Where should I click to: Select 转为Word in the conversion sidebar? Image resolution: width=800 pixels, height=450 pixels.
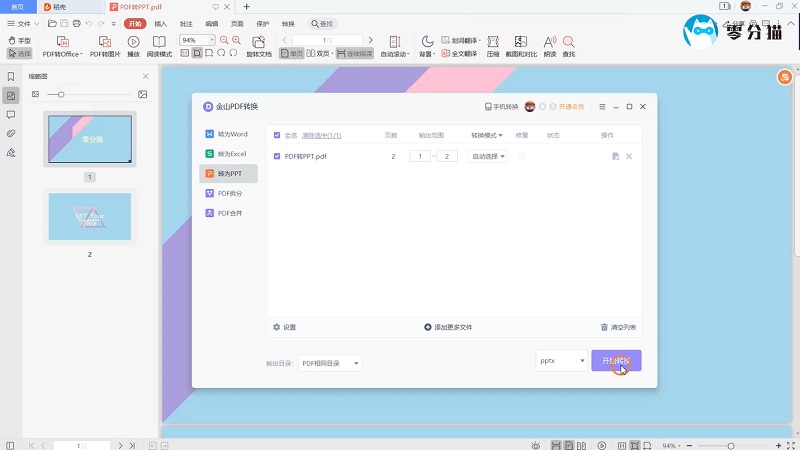click(228, 134)
